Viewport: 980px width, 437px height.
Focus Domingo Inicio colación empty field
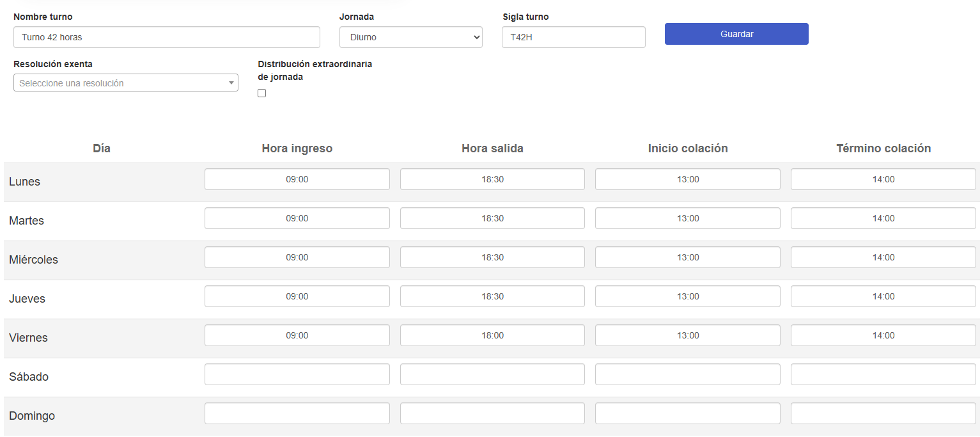[x=687, y=414]
